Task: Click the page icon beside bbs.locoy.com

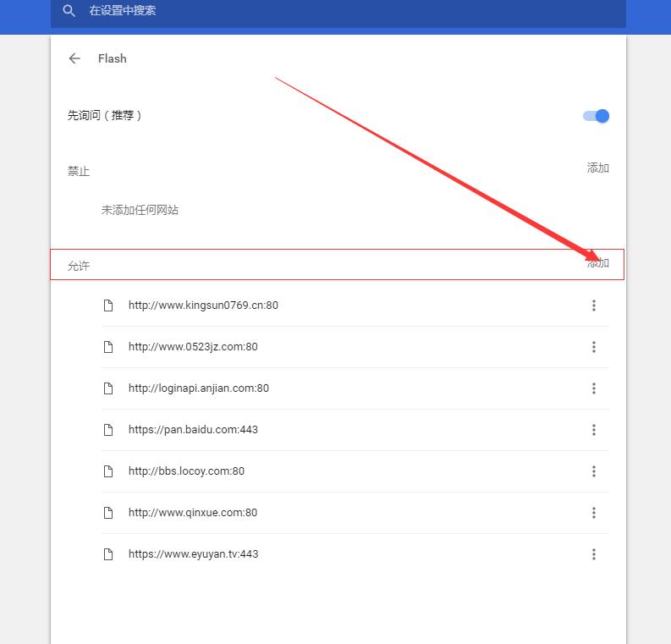Action: click(108, 471)
